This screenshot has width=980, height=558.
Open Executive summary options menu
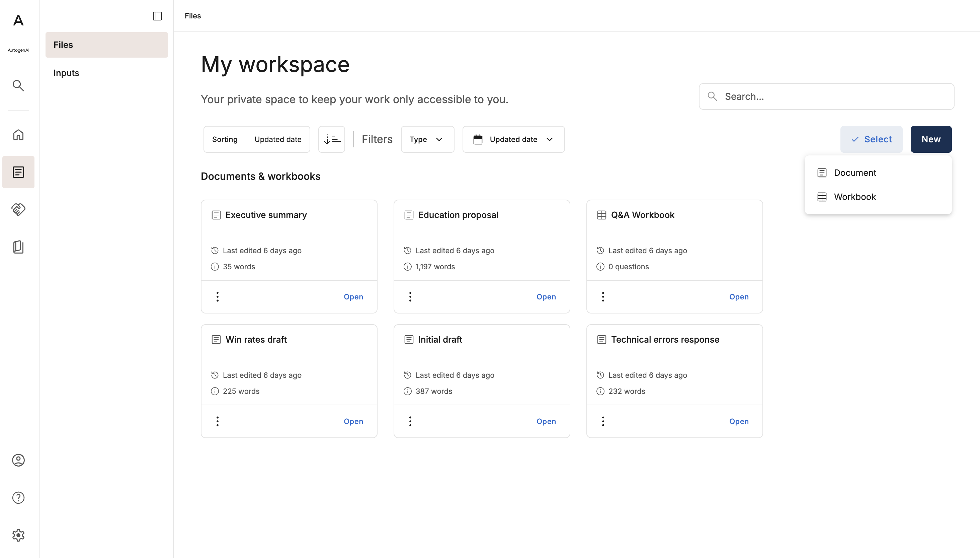[218, 297]
